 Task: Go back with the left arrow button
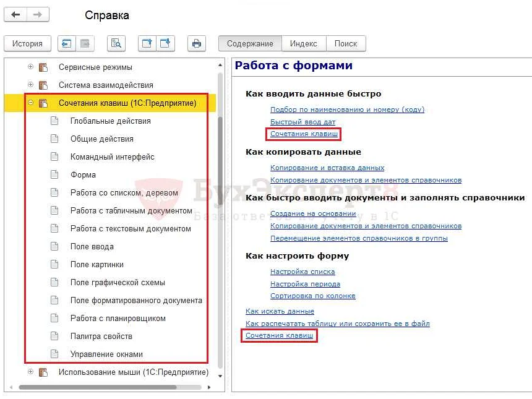(15, 15)
